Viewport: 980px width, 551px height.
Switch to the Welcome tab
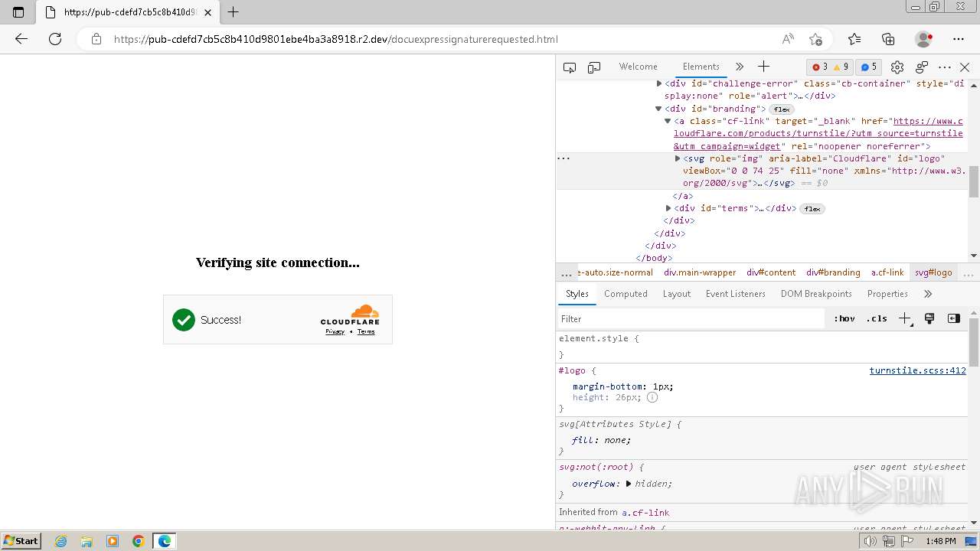639,67
